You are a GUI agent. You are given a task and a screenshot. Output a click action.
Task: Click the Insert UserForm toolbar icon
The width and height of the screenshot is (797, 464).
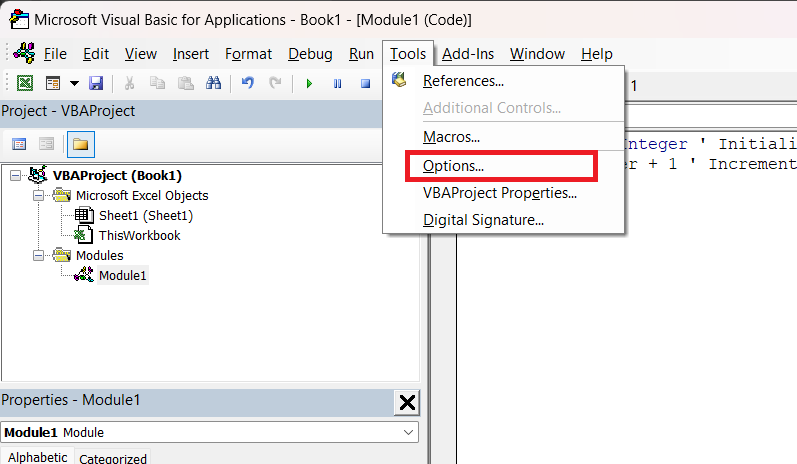[x=53, y=83]
